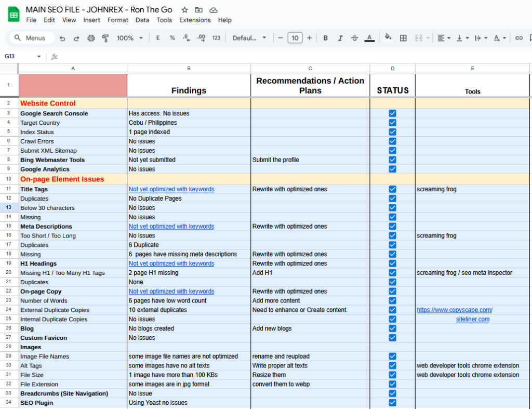Click the merge cells icon
532x409 pixels.
point(419,38)
